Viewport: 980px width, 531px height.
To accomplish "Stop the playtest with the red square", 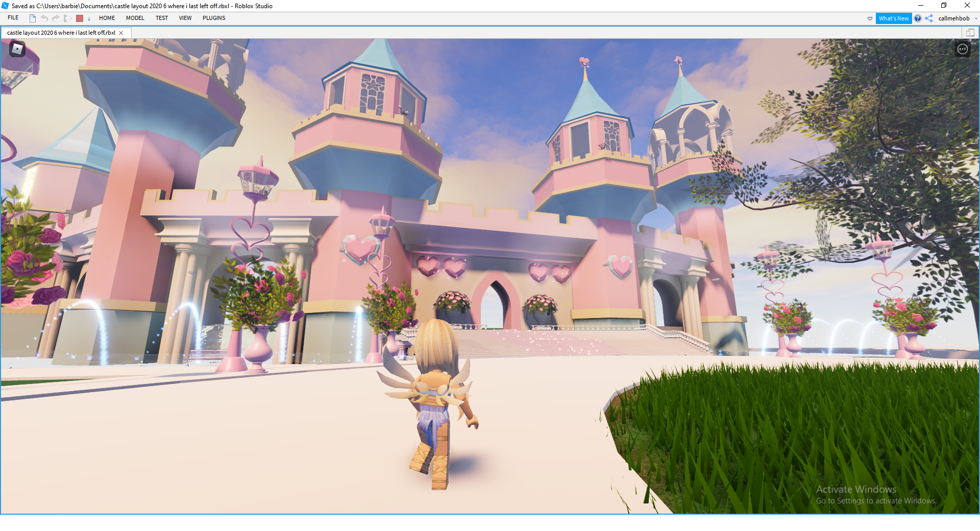I will coord(80,18).
